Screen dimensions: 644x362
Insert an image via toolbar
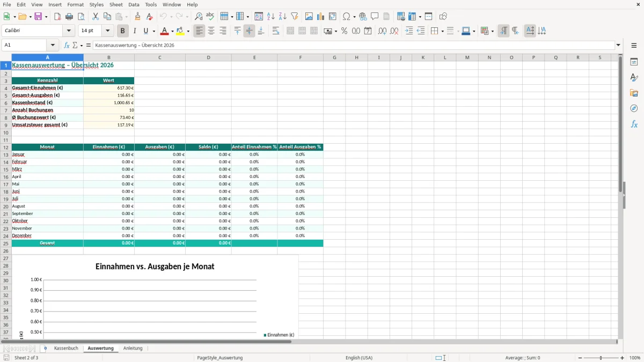(x=309, y=17)
